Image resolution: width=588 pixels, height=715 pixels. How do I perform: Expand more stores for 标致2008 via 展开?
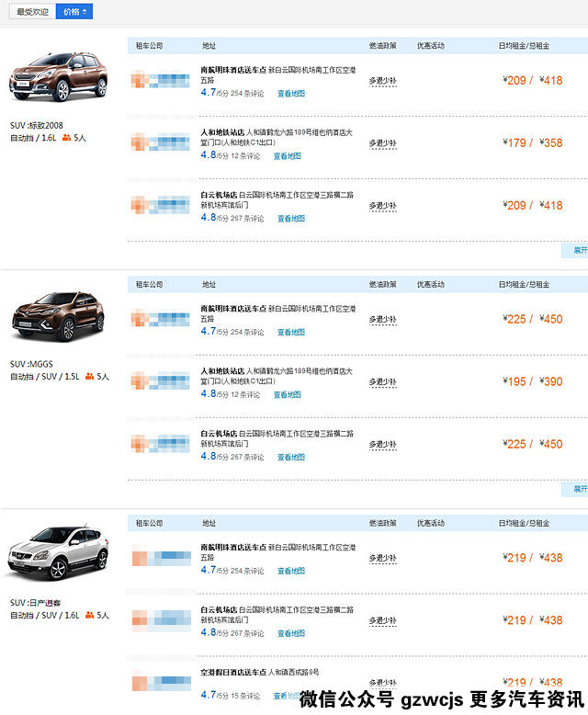point(579,250)
